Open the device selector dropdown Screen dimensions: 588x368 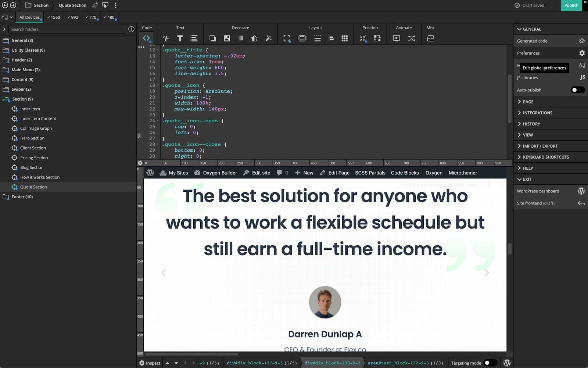tap(7, 17)
